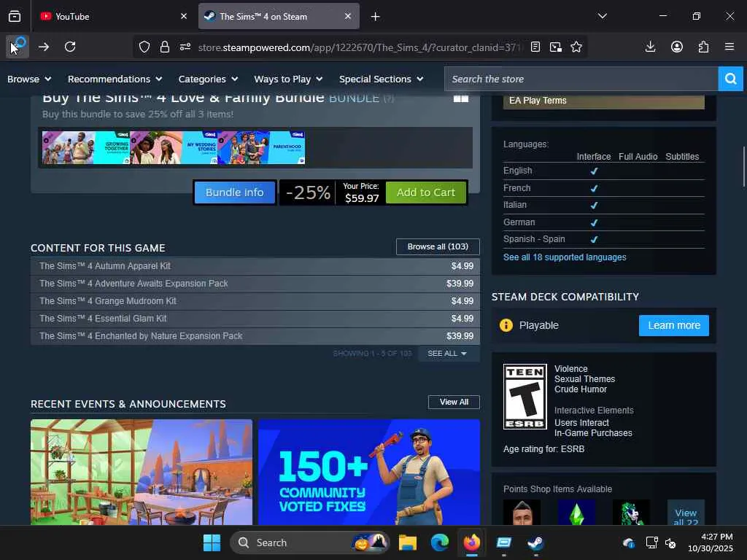Image resolution: width=747 pixels, height=560 pixels.
Task: Open Microsoft Edge from the taskbar
Action: (x=439, y=542)
